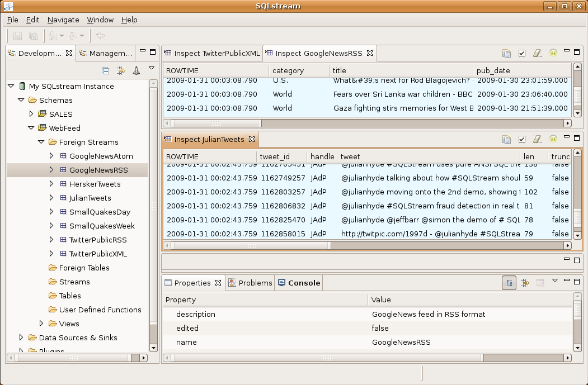Click the previous annotation arrow icon in toolbar
The width and height of the screenshot is (588, 385).
73,36
